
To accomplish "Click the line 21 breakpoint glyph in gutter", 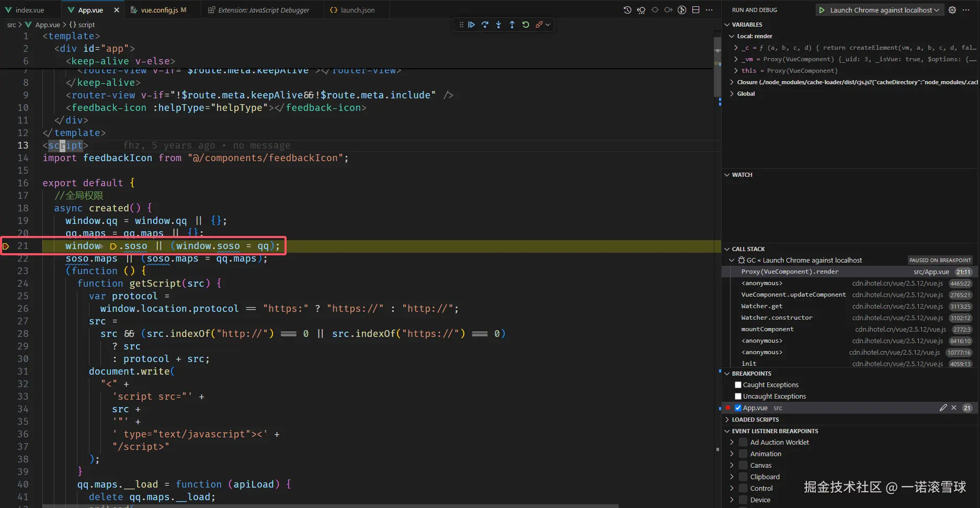I will [6, 246].
